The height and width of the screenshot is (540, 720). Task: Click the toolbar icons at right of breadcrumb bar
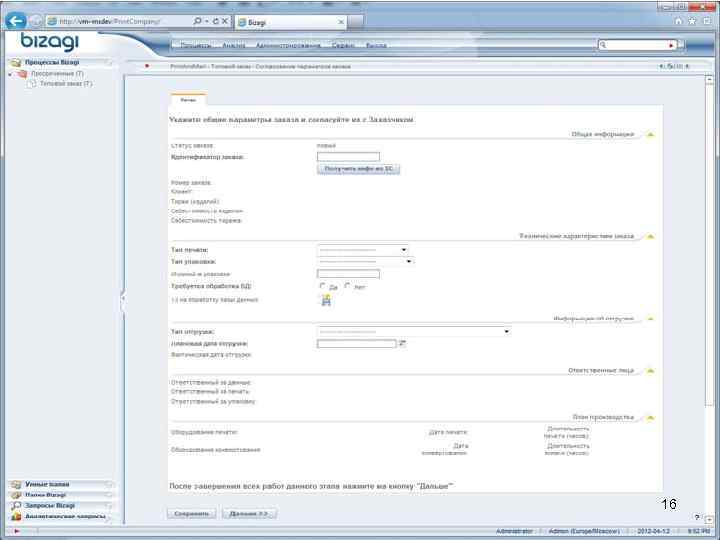click(674, 66)
